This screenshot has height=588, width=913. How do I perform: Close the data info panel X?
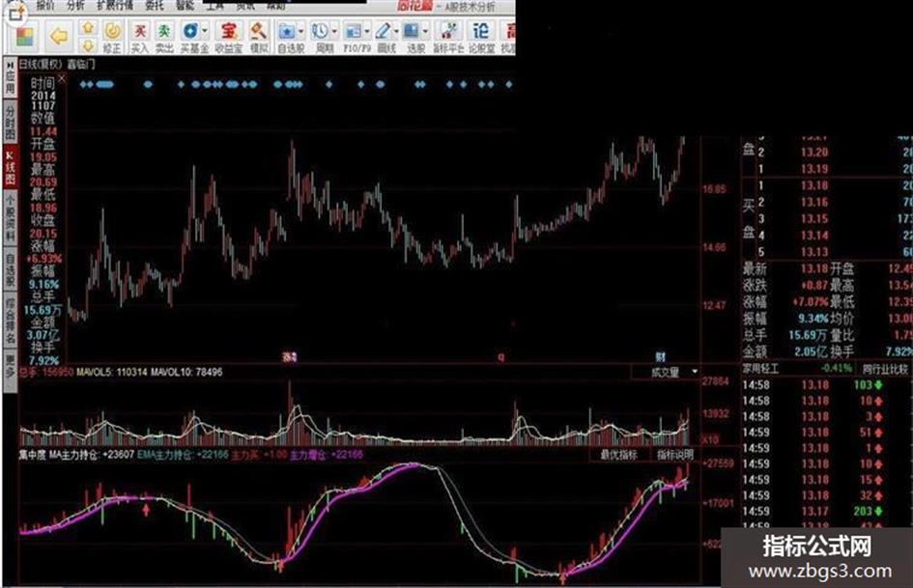[62, 78]
